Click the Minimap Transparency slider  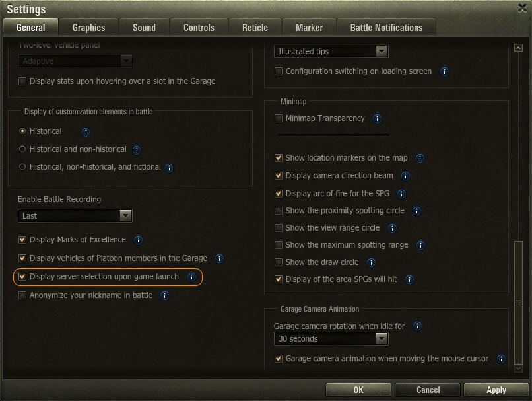tap(333, 134)
